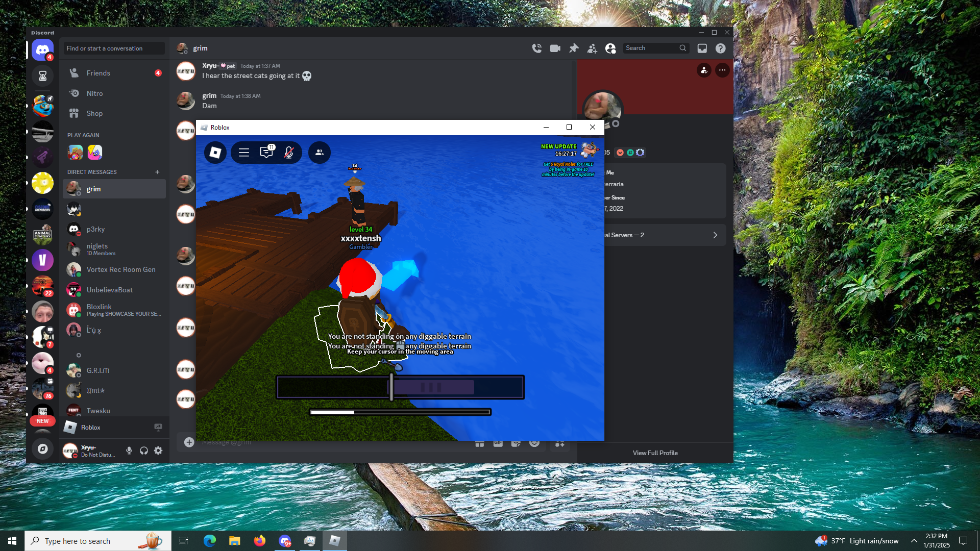
Task: Click the dig minigame slider handle
Action: tap(391, 387)
